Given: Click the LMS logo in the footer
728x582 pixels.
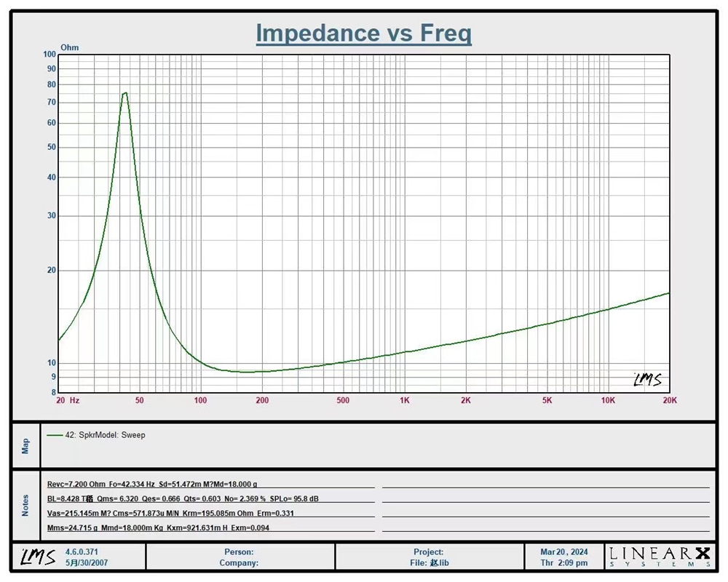Looking at the screenshot, I should click(36, 557).
